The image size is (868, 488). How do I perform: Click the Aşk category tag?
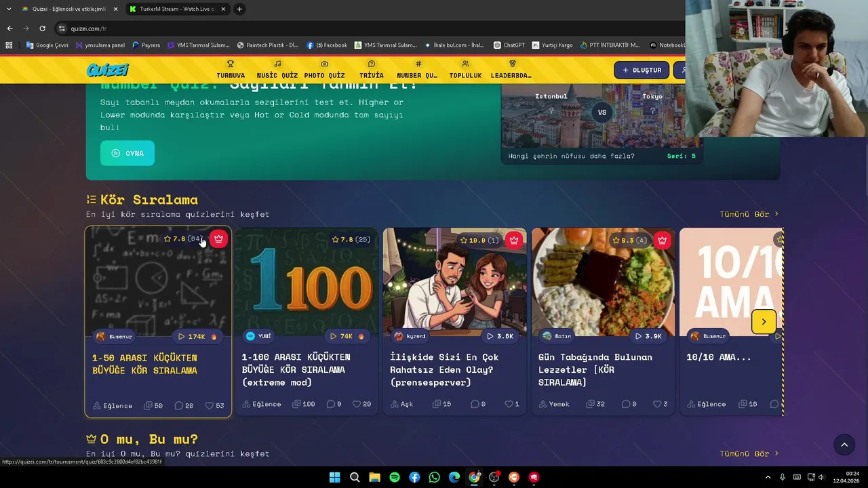point(401,404)
